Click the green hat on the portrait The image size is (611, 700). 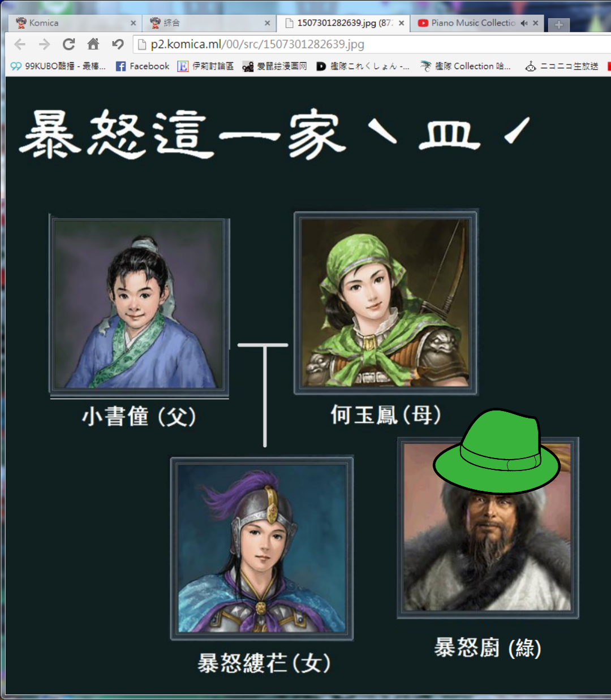[x=496, y=451]
